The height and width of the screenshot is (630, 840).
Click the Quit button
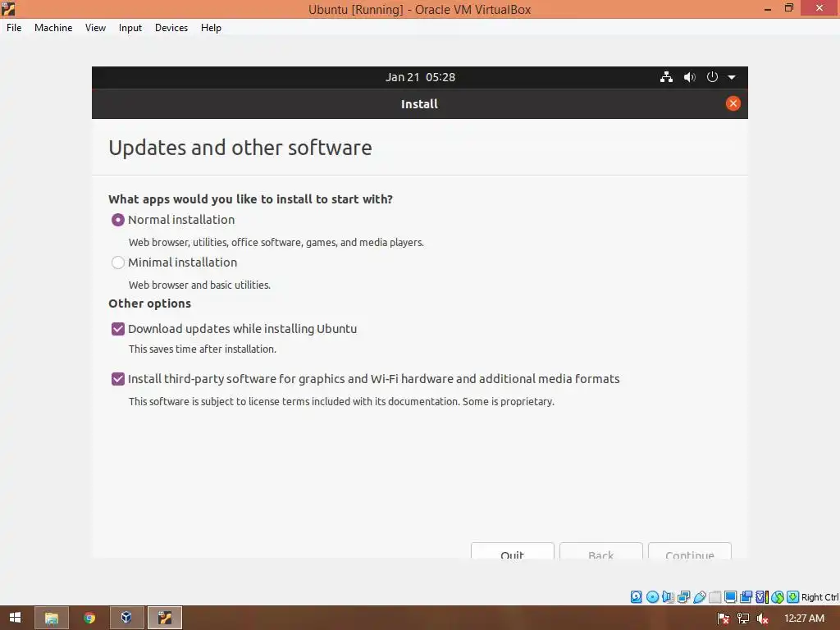click(x=512, y=550)
